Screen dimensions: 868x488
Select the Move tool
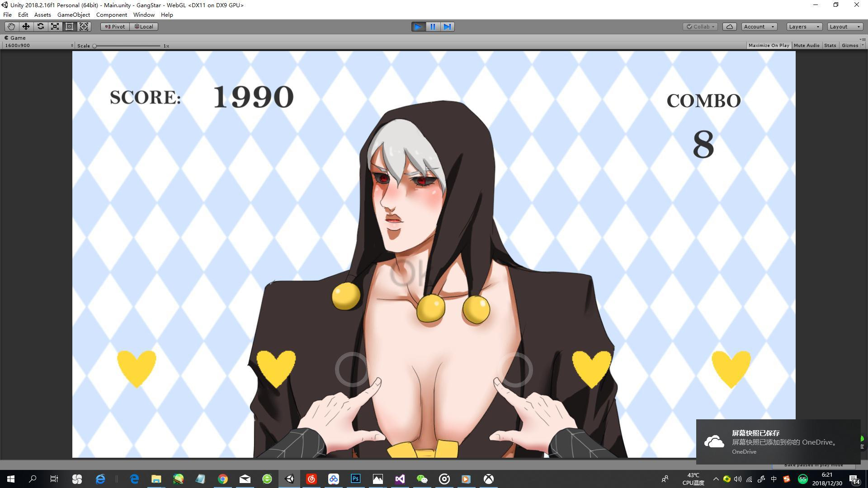point(26,27)
